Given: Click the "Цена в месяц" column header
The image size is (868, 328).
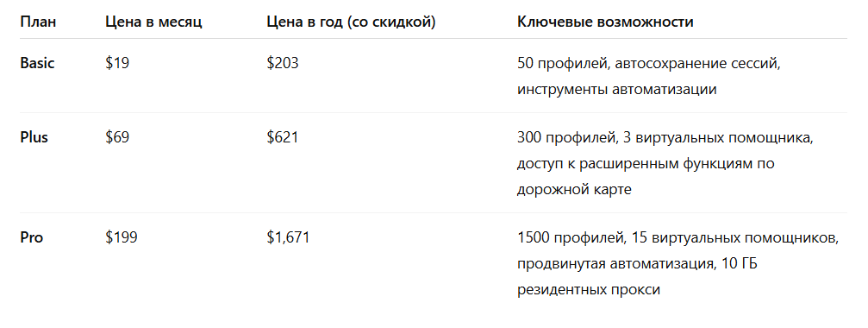Looking at the screenshot, I should tap(153, 22).
